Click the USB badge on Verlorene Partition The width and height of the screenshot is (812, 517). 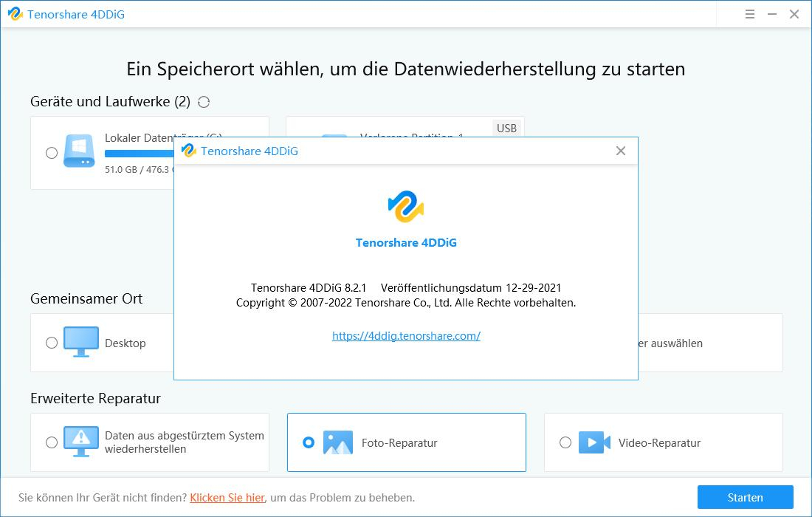pos(506,127)
